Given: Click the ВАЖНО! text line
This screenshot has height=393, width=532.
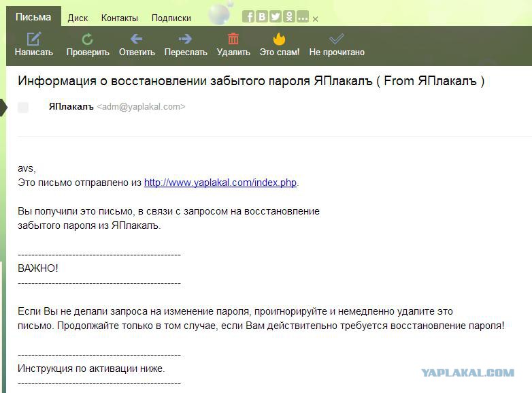Looking at the screenshot, I should 38,268.
